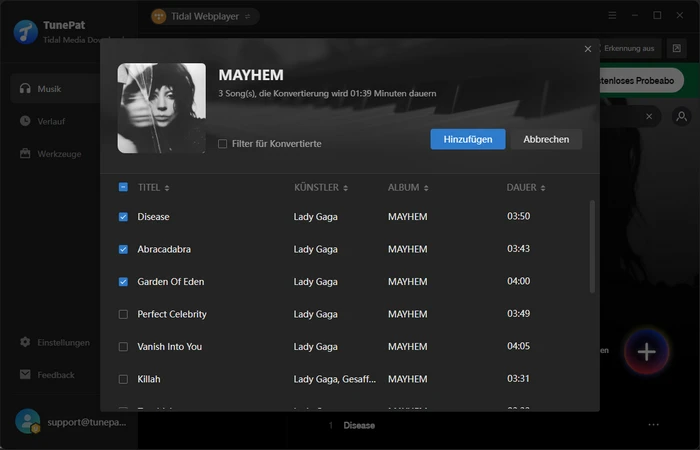Toggle the select-all checkbox in header
700x450 pixels.
[123, 187]
